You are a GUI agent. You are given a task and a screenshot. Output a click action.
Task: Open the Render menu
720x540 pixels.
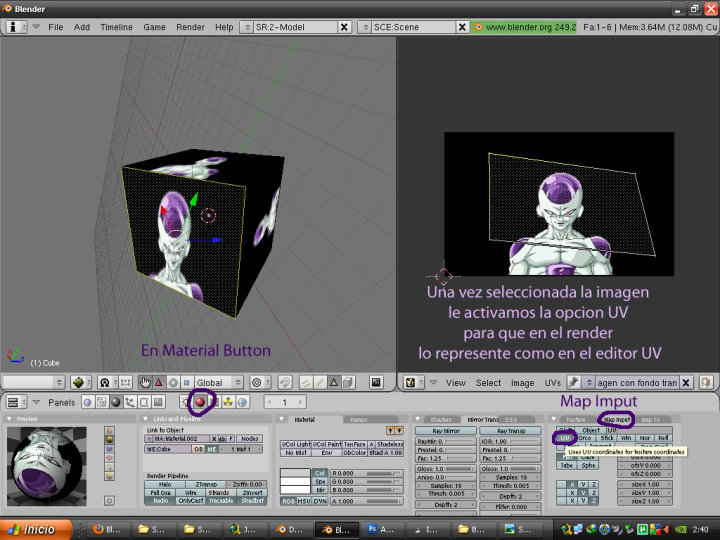[190, 27]
